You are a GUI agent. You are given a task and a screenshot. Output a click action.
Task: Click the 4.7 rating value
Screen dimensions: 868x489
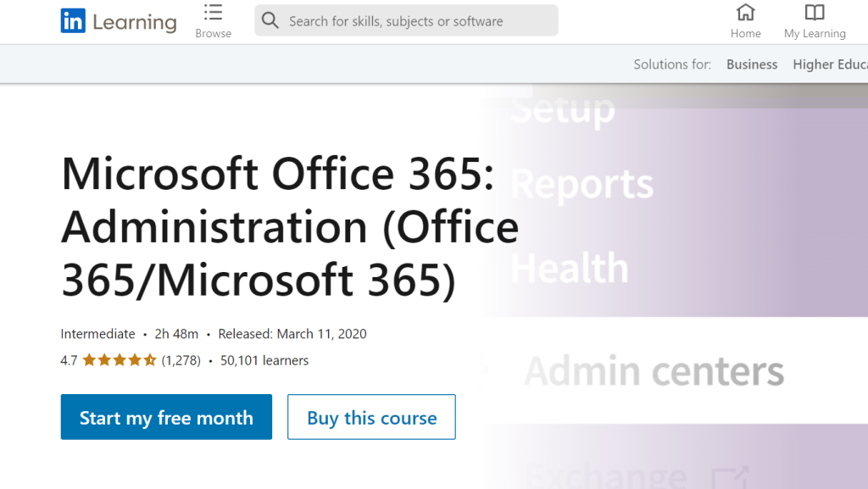(x=68, y=360)
